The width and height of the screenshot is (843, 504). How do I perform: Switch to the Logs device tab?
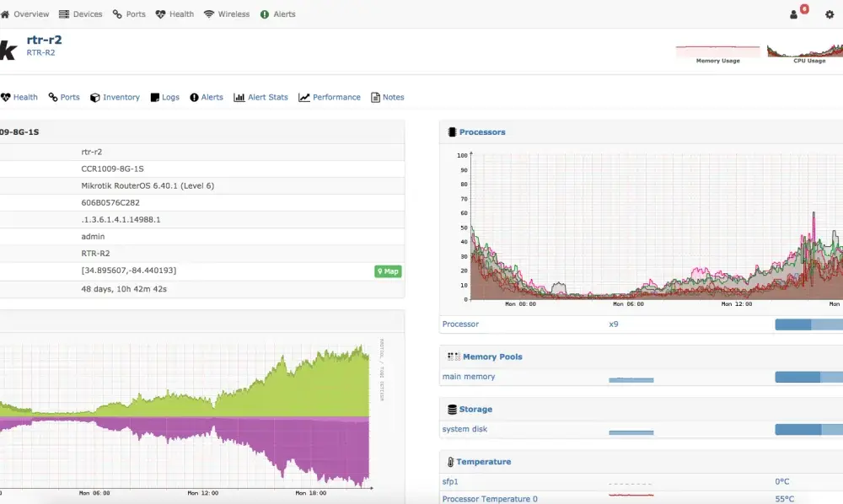point(170,97)
